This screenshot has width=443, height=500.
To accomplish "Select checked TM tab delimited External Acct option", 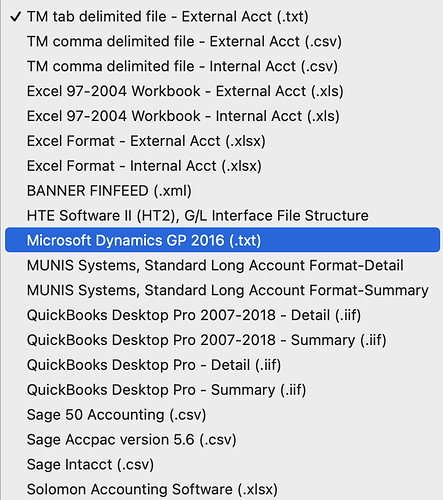I will [222, 16].
